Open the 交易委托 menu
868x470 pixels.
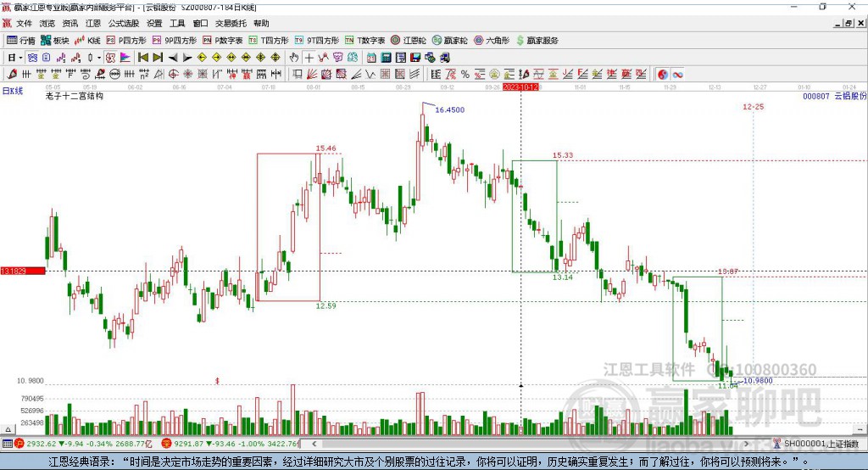(x=231, y=23)
